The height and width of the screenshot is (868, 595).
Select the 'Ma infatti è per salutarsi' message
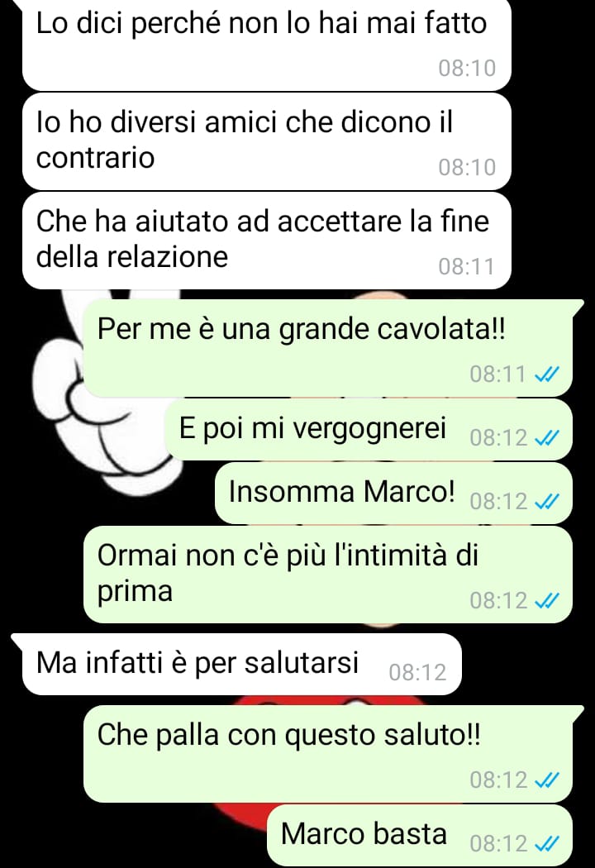[x=241, y=665]
